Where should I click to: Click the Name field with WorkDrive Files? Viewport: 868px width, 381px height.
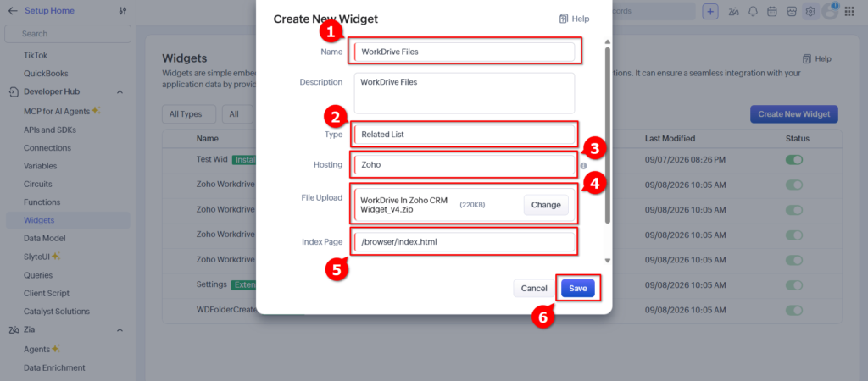(x=465, y=52)
